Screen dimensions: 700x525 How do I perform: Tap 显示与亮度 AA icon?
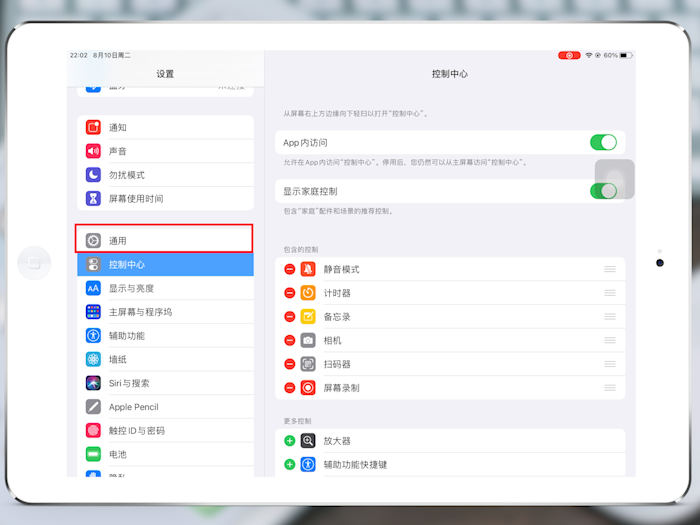(93, 288)
